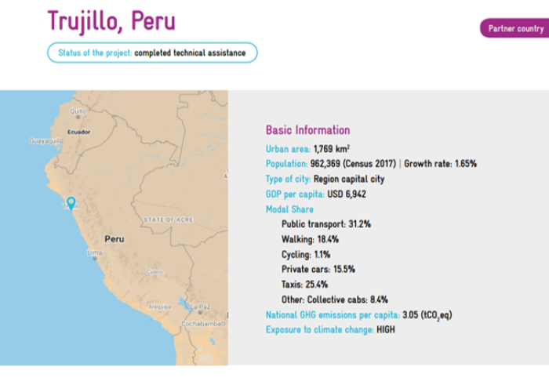Click the State of Acre map label

point(169,220)
